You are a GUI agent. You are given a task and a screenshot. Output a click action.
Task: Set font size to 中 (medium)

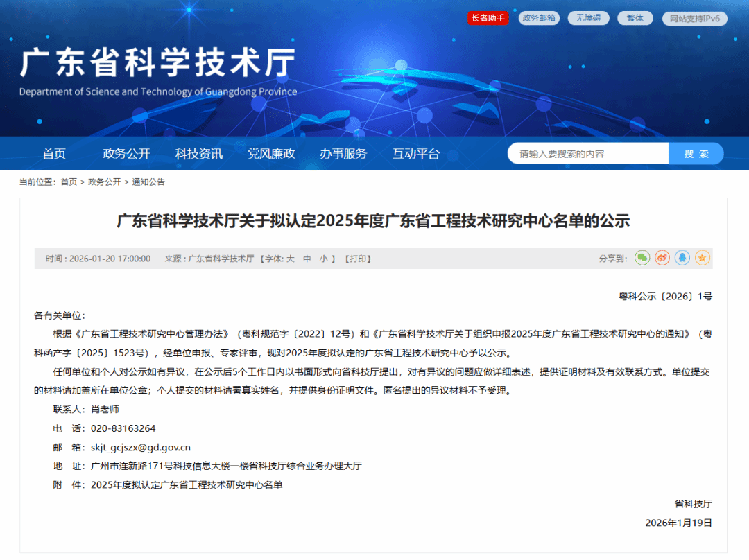tap(307, 259)
